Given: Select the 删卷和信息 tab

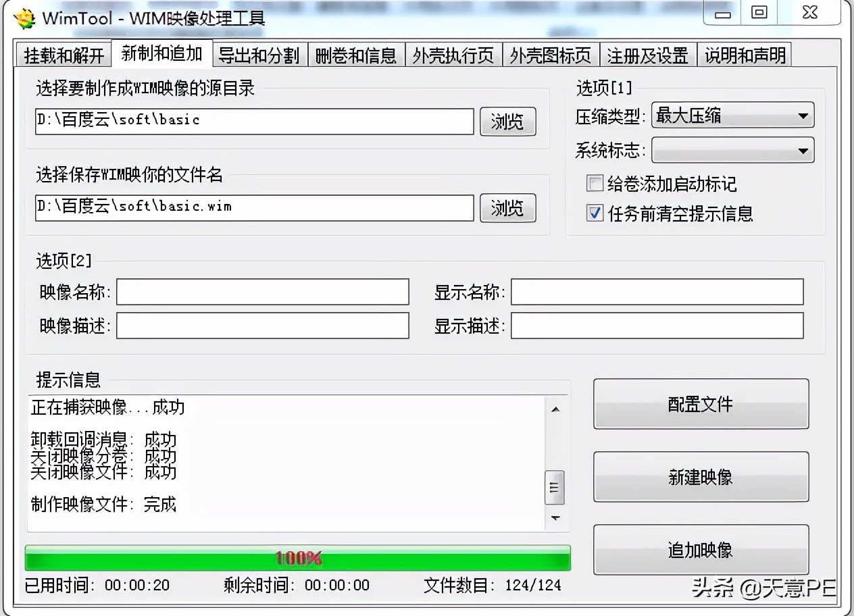Looking at the screenshot, I should click(356, 55).
